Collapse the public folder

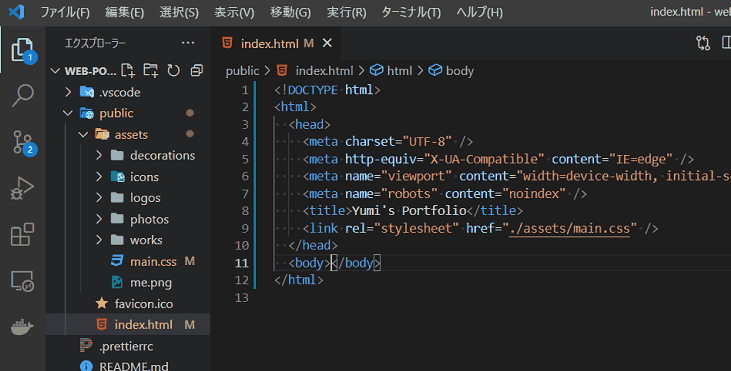pyautogui.click(x=68, y=113)
